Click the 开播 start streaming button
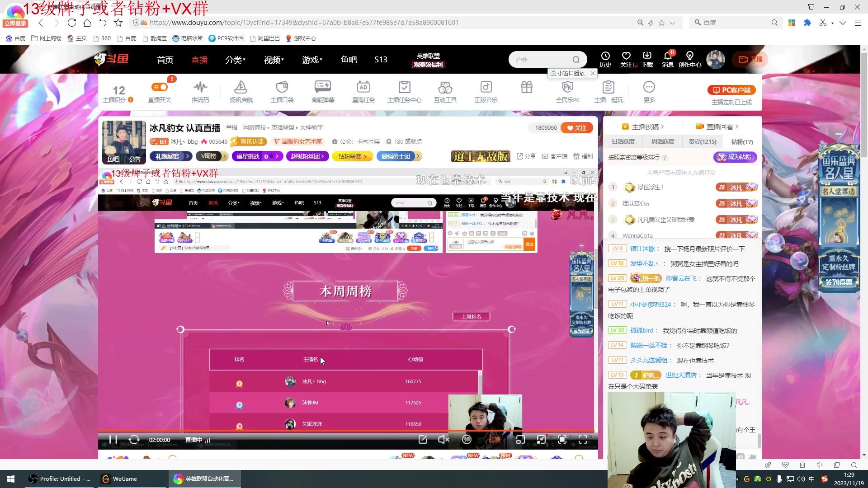 (751, 59)
